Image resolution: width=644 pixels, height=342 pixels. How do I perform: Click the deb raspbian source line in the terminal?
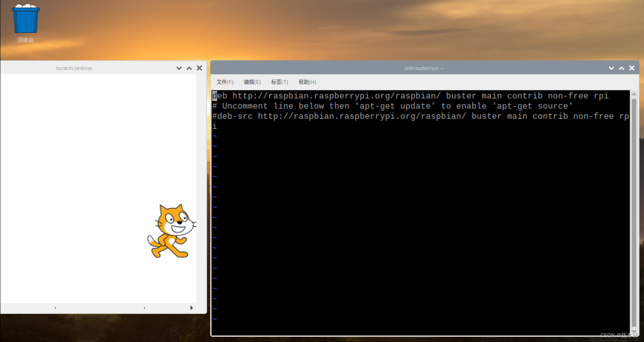[409, 96]
